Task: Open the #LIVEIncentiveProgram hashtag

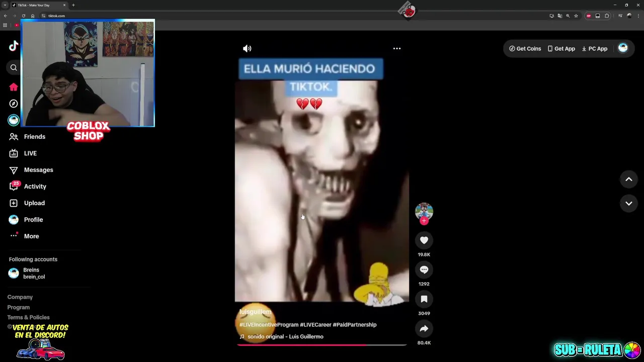Action: pyautogui.click(x=269, y=325)
